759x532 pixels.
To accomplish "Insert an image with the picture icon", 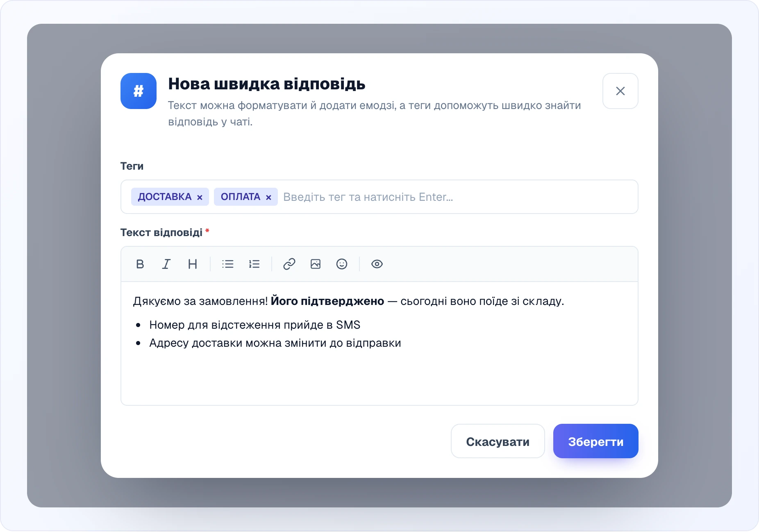I will [x=316, y=264].
